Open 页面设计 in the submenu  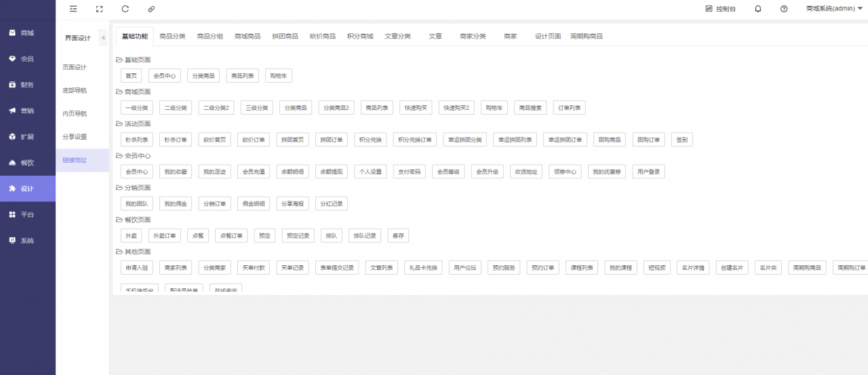click(x=82, y=67)
